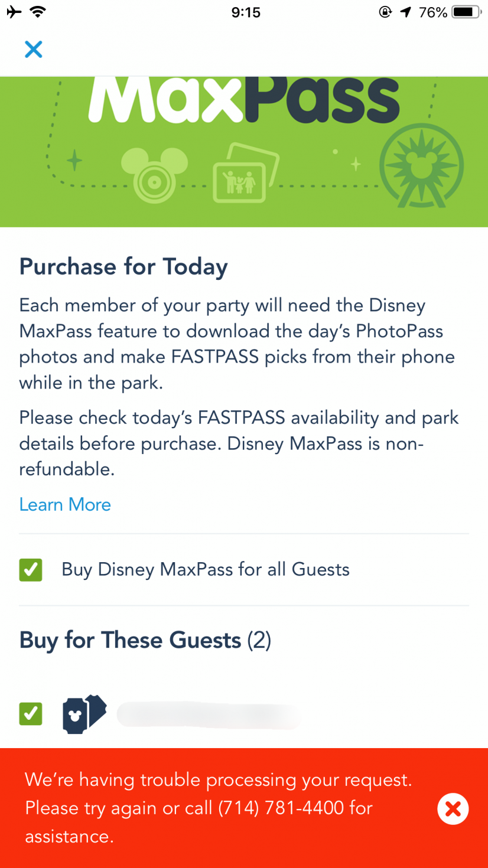
Task: Open the Learn More link
Action: click(65, 504)
